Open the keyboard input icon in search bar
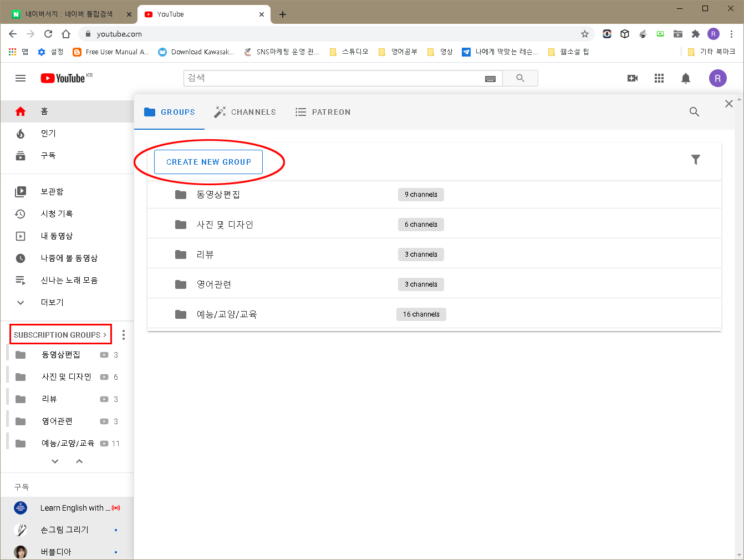Screen dimensions: 744x560 490,78
